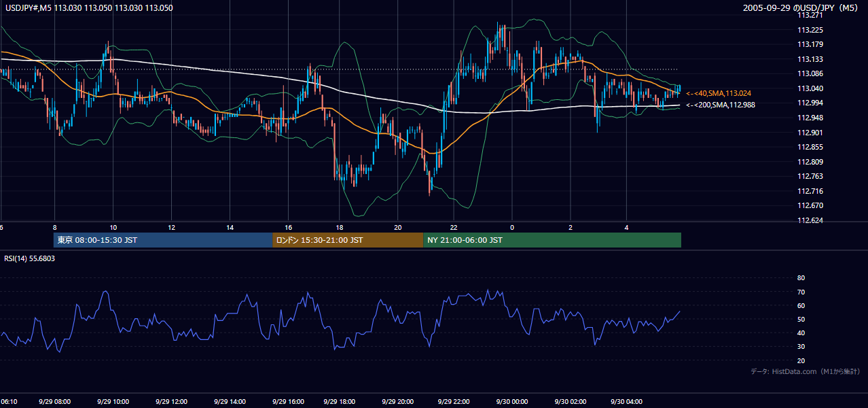Click RSI axis level 20
The width and height of the screenshot is (868, 408).
tap(801, 360)
